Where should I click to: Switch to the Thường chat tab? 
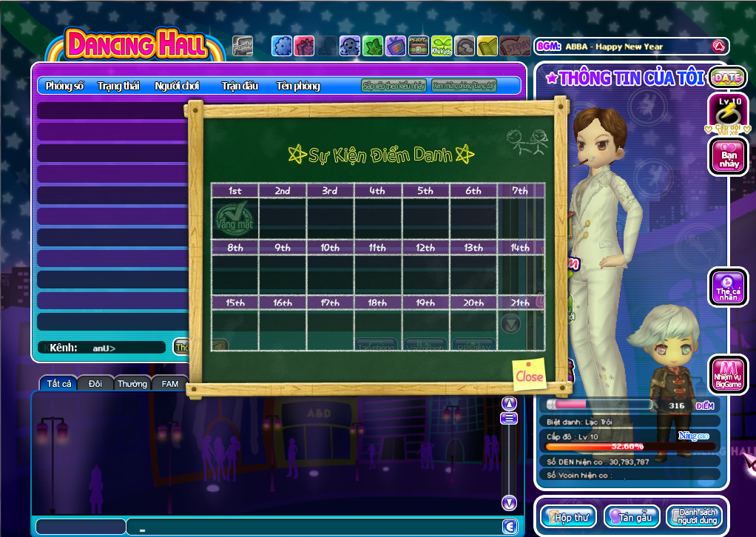132,384
